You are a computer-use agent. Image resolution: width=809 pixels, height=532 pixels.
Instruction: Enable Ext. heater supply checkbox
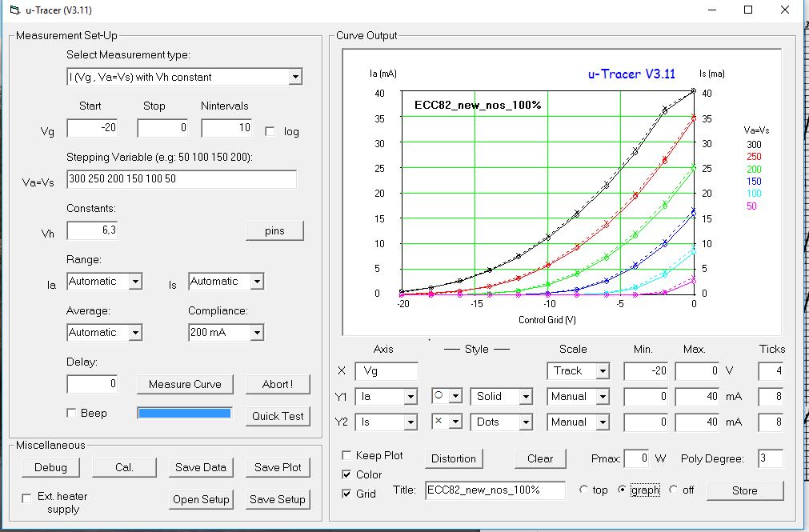(27, 498)
